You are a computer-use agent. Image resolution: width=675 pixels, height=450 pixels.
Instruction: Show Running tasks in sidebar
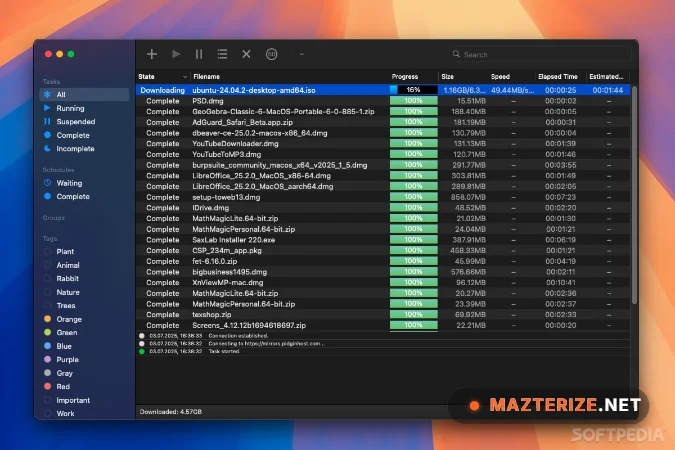(x=84, y=108)
